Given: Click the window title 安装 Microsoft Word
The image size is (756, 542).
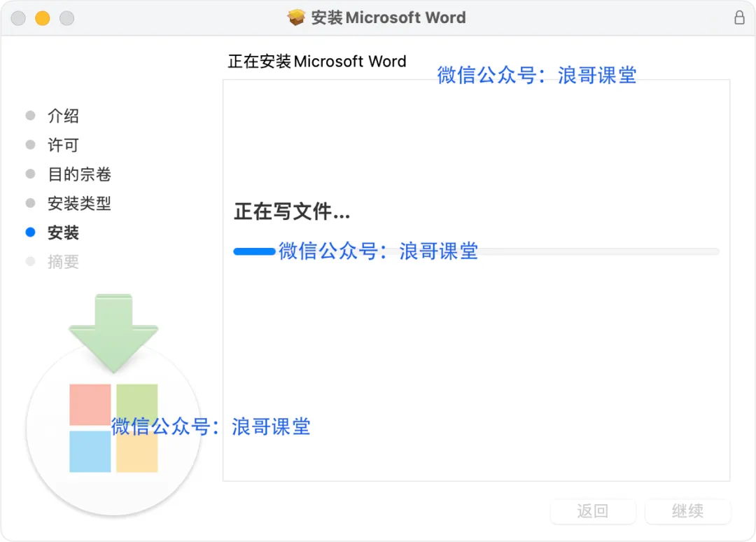Looking at the screenshot, I should tap(388, 18).
